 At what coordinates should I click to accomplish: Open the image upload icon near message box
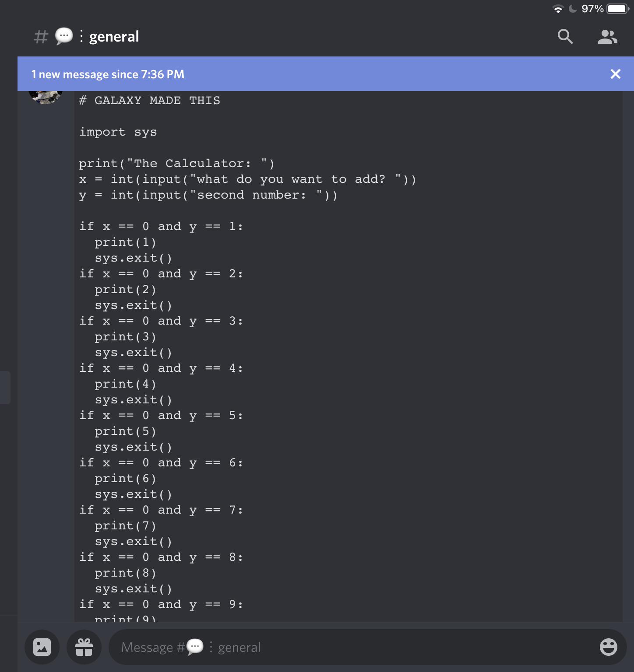click(42, 647)
